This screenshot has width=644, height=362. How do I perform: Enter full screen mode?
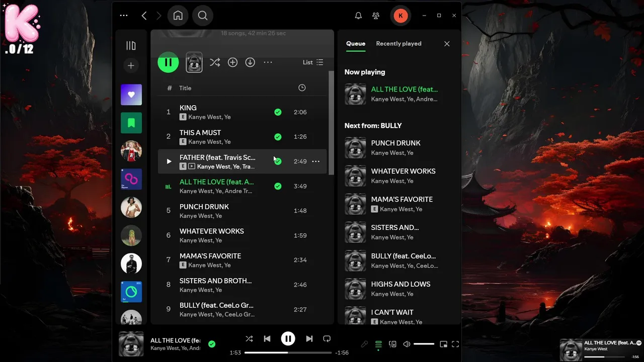click(455, 344)
